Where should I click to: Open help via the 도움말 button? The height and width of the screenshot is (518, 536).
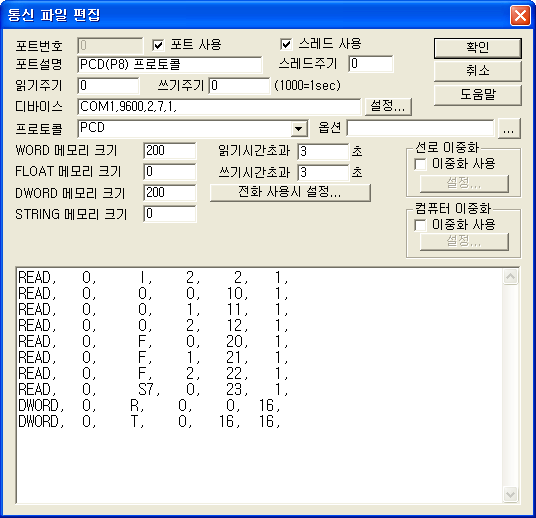point(478,95)
